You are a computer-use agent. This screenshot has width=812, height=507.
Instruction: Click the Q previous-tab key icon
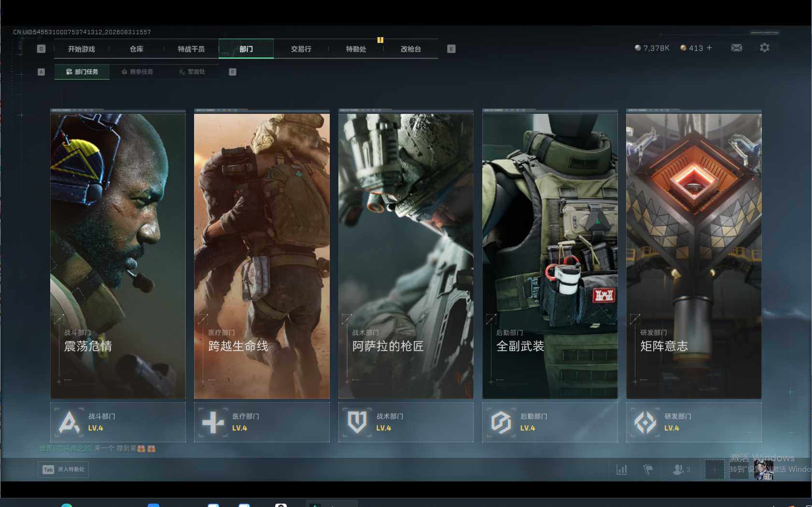coord(41,49)
